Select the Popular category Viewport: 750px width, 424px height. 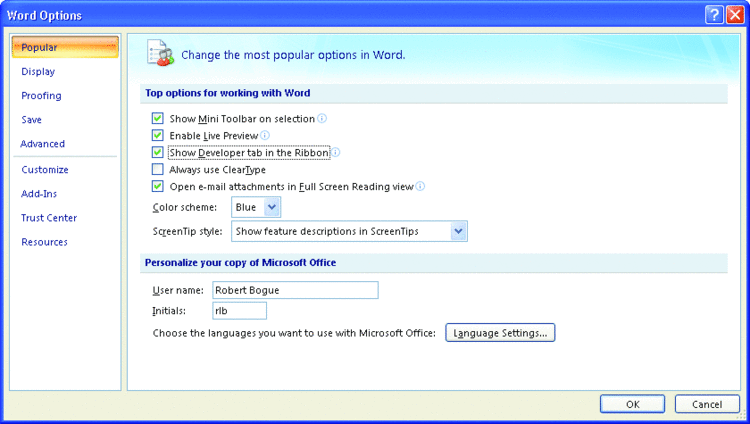click(65, 47)
